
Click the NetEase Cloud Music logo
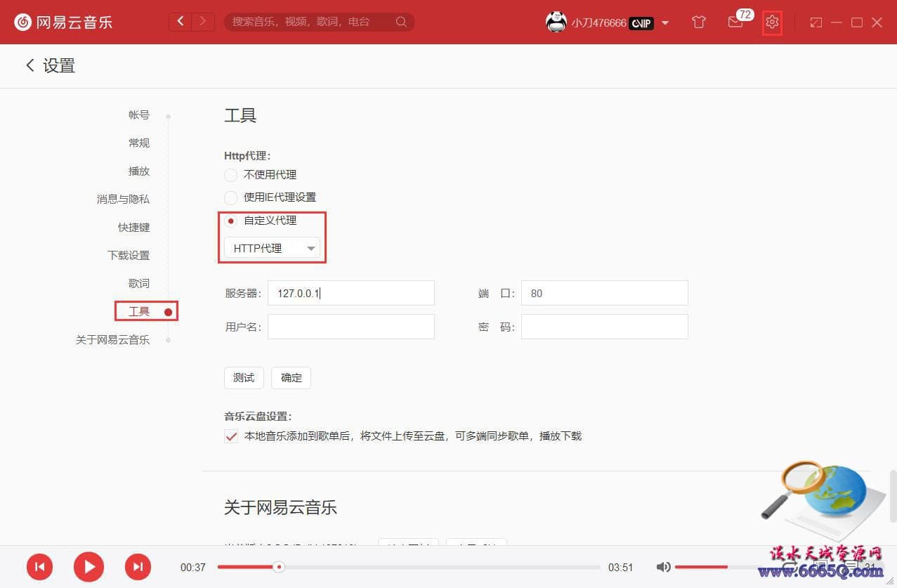tap(63, 22)
